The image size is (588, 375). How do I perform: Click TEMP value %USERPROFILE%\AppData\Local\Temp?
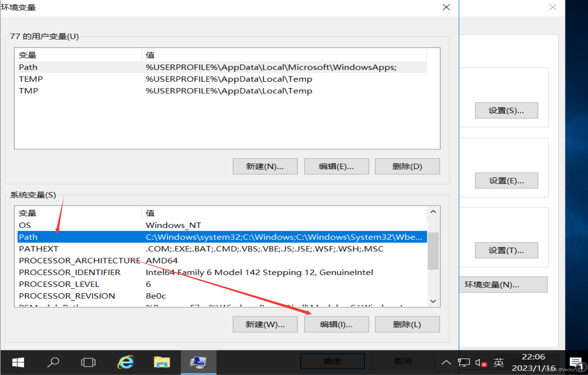point(229,79)
